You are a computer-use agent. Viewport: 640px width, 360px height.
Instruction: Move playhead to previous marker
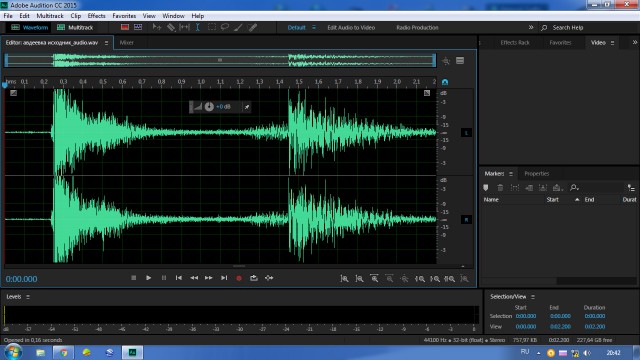point(179,278)
